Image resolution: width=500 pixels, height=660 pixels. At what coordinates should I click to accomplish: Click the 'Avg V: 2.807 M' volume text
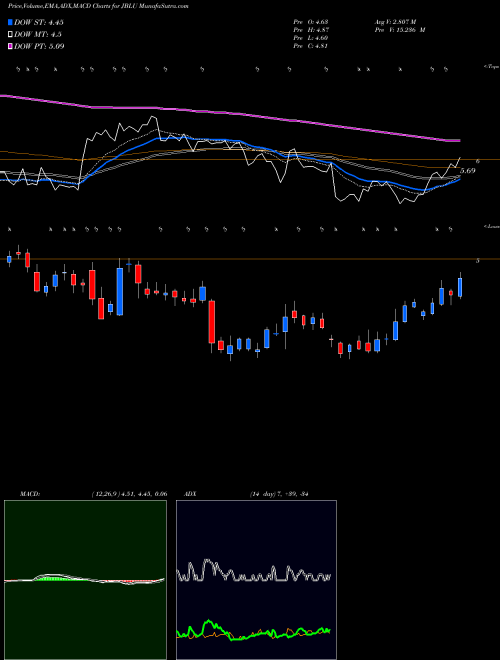point(395,22)
